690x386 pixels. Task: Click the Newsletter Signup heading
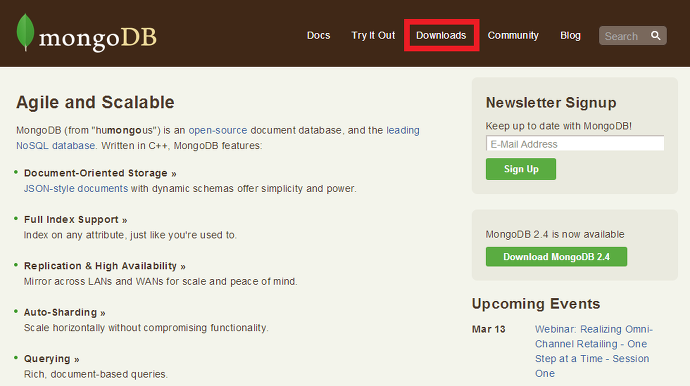coord(551,103)
